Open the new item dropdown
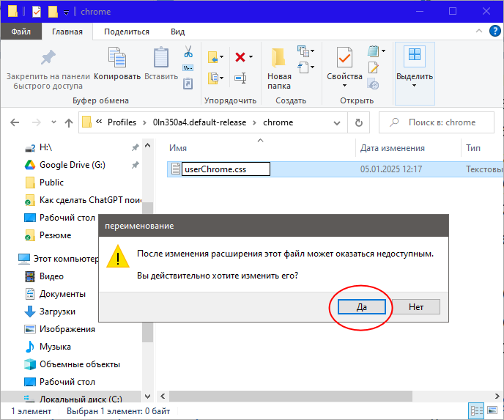This screenshot has height=420, width=504. click(x=305, y=51)
